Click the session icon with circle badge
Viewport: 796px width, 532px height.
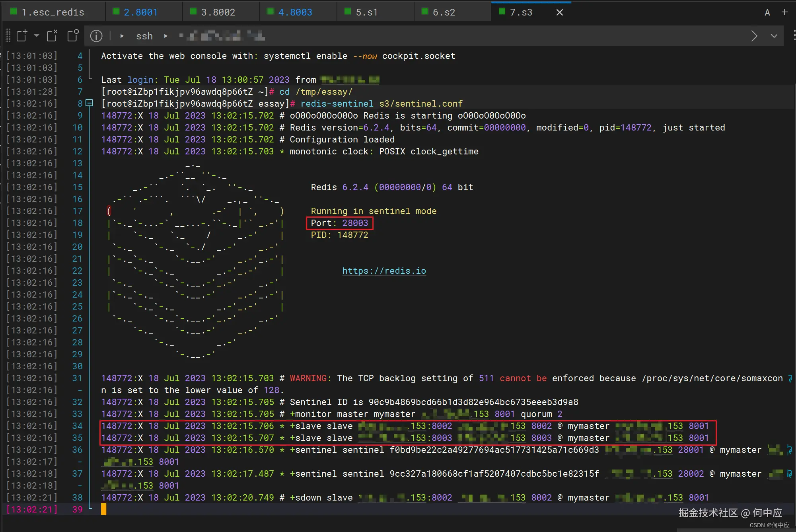point(73,36)
